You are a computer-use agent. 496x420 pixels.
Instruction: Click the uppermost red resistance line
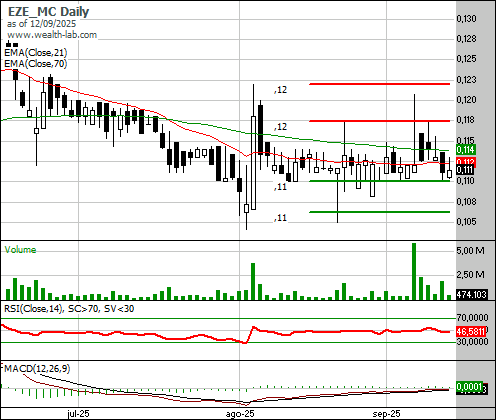click(x=379, y=84)
